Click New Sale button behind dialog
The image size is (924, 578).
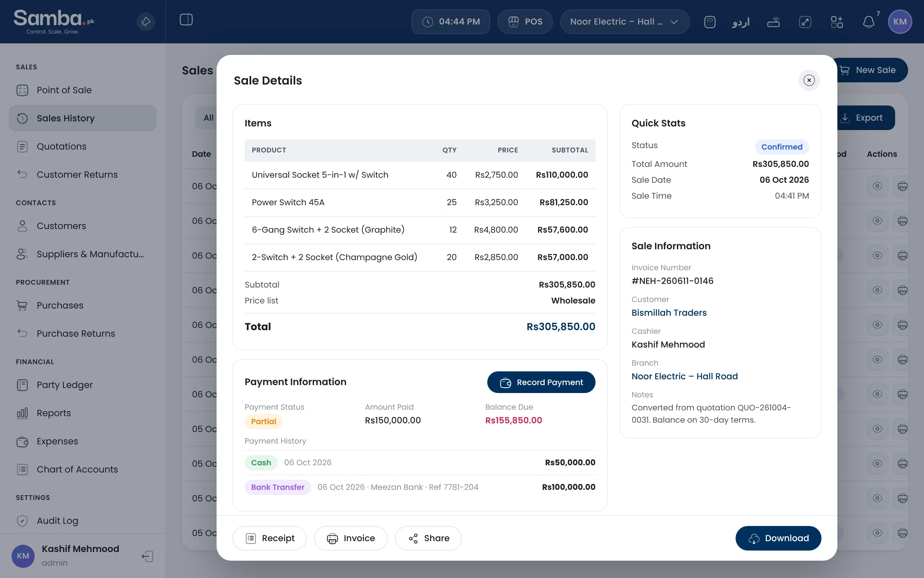coord(872,70)
